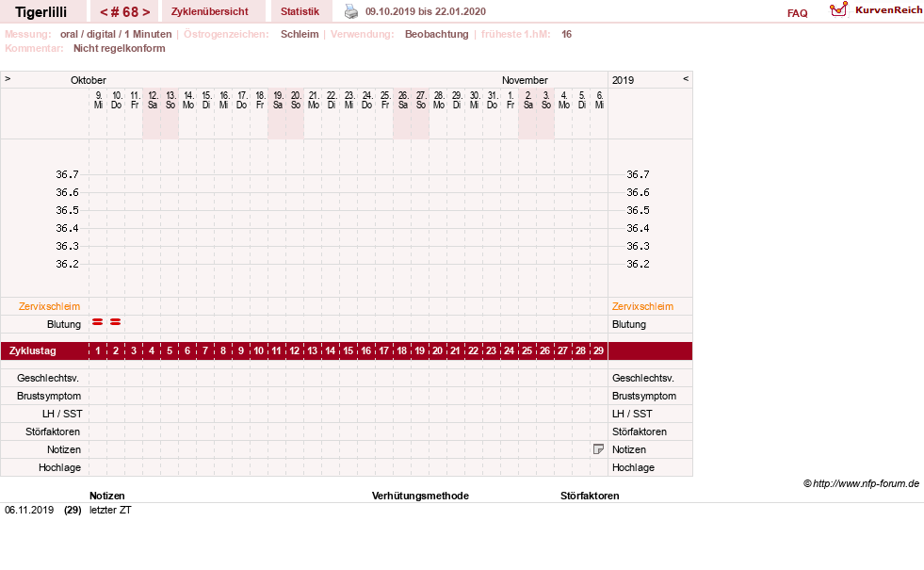Screen dimensions: 924x570
Task: Click the date header '1. Fr'
Action: coord(511,100)
